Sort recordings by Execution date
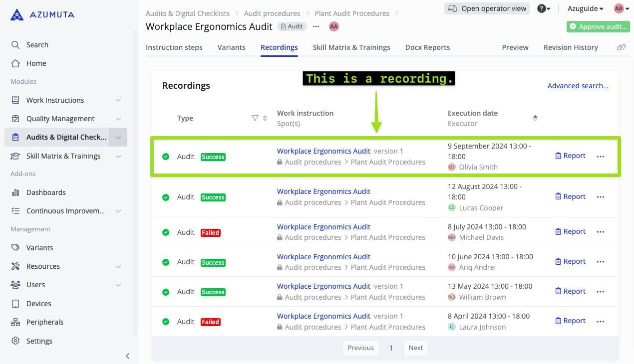The height and width of the screenshot is (364, 634). pyautogui.click(x=535, y=118)
